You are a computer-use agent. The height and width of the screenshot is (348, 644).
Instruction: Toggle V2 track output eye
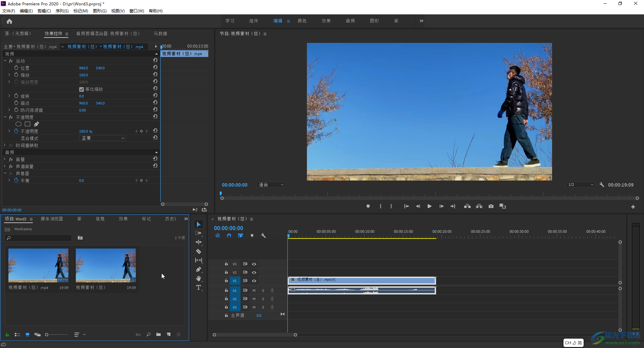(x=254, y=273)
